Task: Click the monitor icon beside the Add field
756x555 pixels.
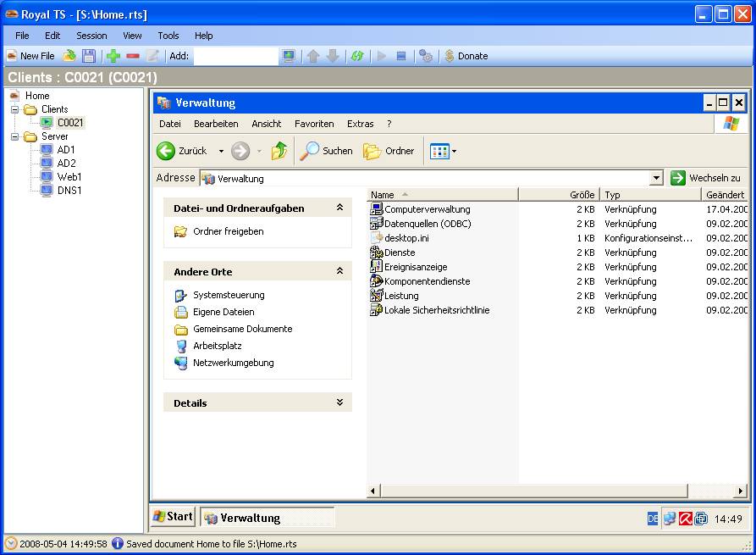Action: (x=289, y=56)
